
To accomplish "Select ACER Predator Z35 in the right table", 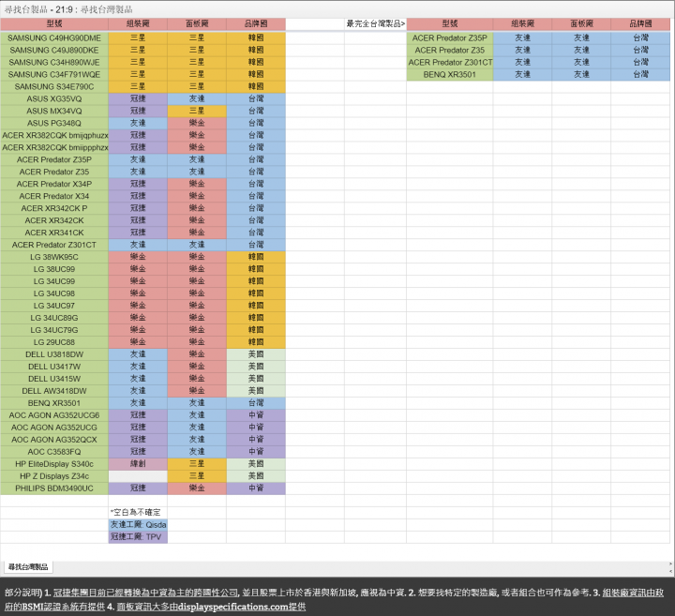I will 450,50.
